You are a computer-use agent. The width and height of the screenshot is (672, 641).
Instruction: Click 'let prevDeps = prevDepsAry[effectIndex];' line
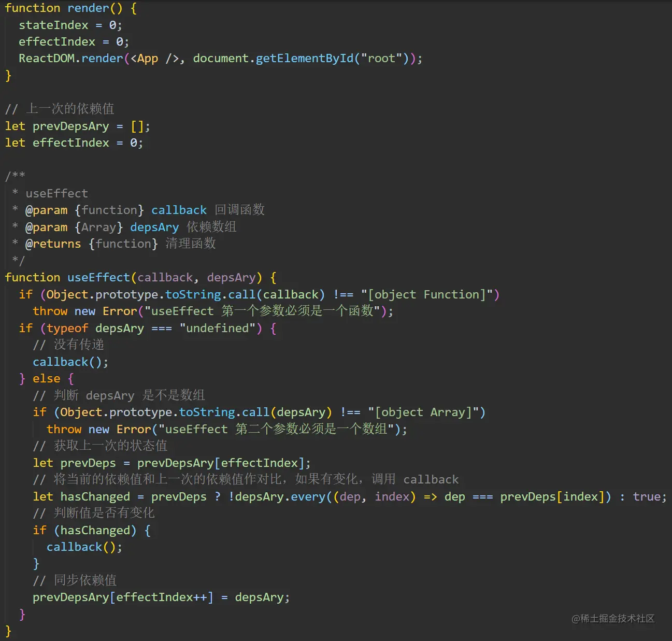172,463
